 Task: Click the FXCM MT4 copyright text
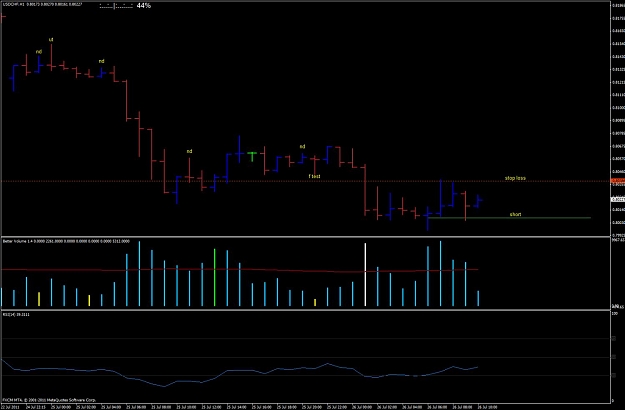(x=49, y=400)
